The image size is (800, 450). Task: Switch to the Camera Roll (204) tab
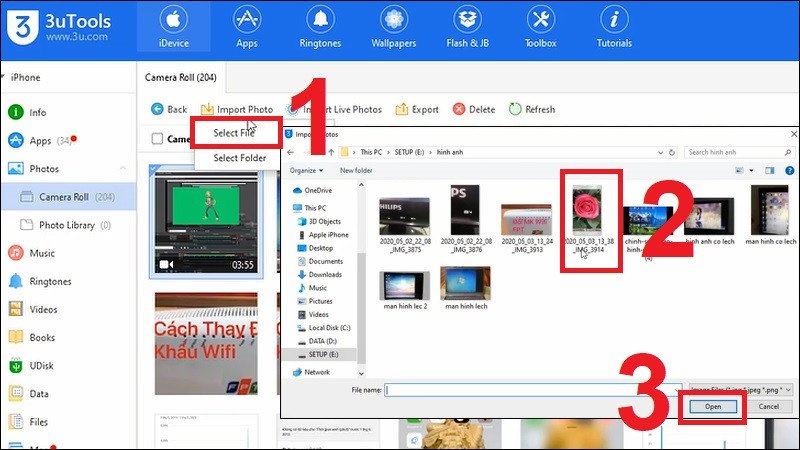click(181, 78)
